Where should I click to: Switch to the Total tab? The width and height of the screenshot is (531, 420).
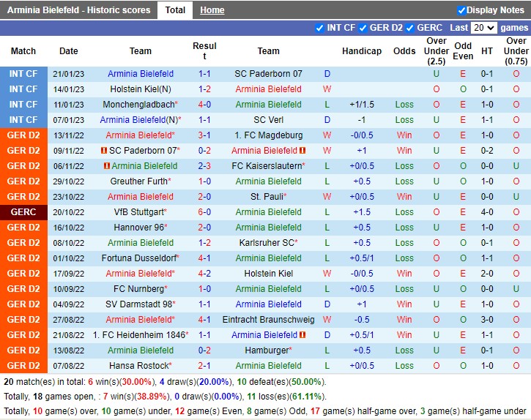click(175, 10)
